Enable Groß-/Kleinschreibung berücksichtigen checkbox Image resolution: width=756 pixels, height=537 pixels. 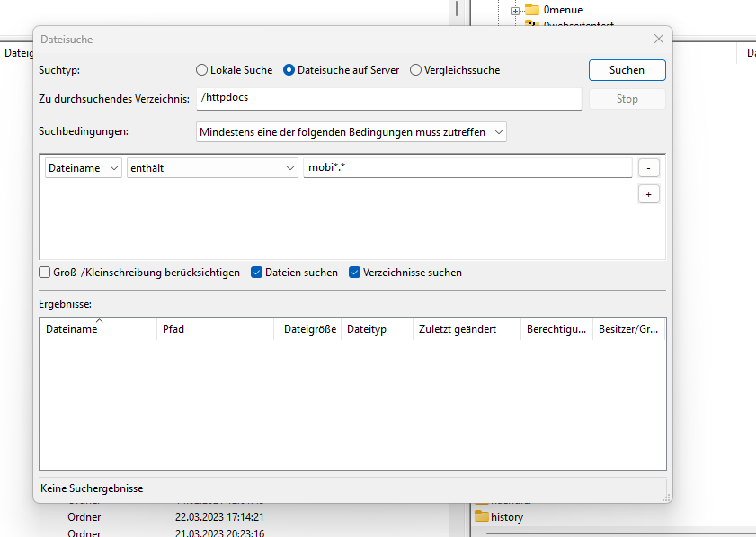pyautogui.click(x=45, y=273)
